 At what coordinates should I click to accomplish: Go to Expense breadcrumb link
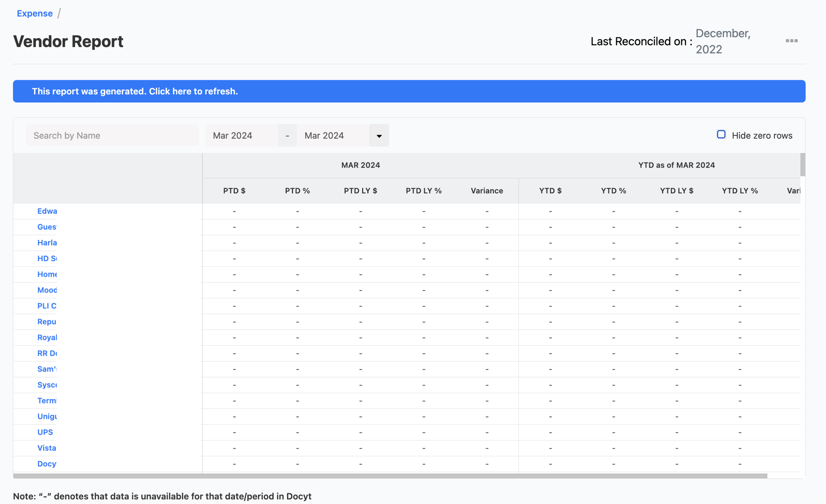coord(35,14)
